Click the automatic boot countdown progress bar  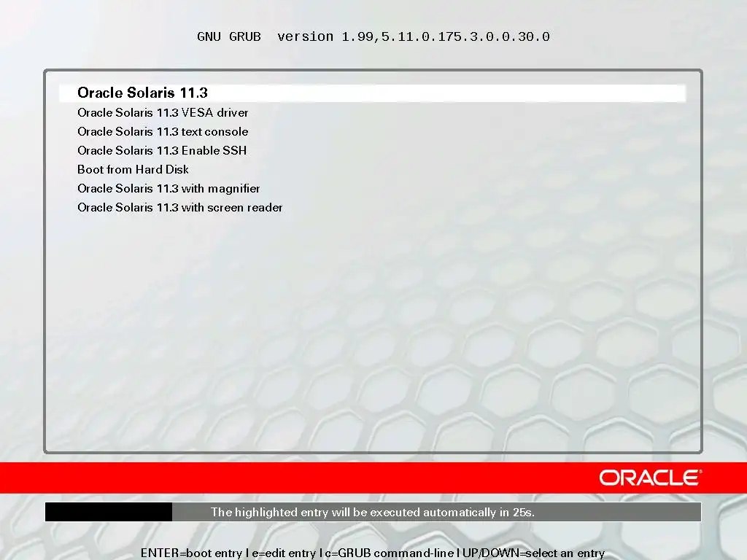(373, 512)
